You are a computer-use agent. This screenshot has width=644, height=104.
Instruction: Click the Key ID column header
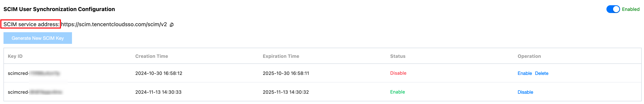point(15,56)
